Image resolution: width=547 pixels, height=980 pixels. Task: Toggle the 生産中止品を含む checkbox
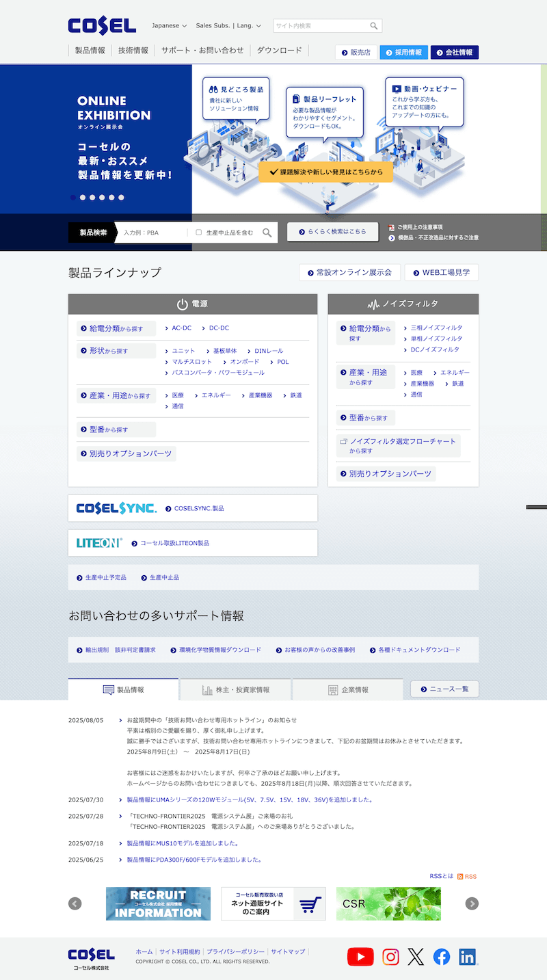click(x=199, y=233)
